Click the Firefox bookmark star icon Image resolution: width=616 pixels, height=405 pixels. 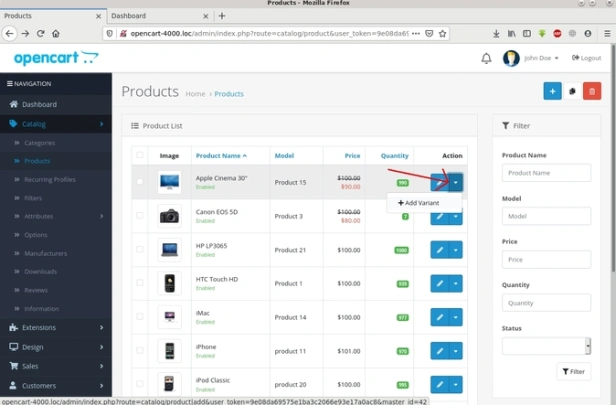click(x=442, y=33)
